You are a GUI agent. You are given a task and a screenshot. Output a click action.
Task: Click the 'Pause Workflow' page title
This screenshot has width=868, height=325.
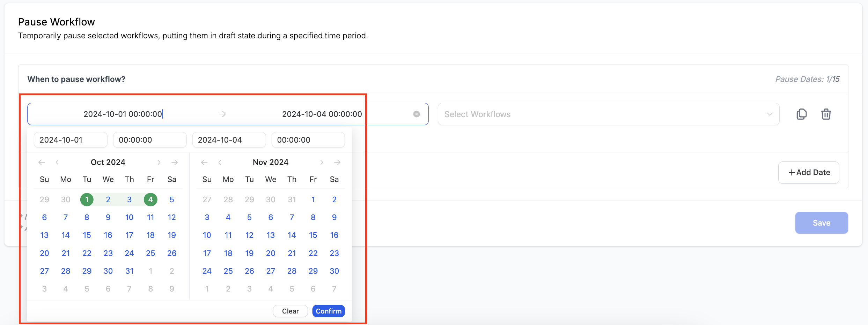coord(57,22)
